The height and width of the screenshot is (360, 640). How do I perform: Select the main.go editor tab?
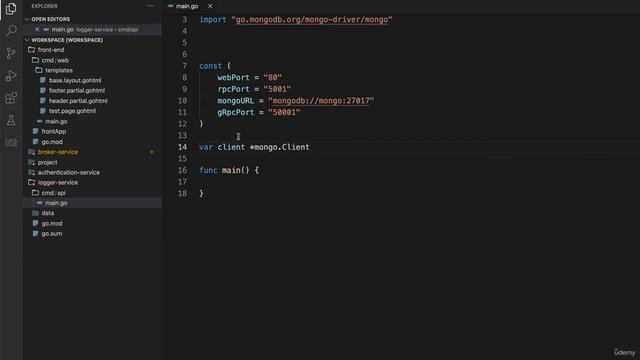(x=187, y=6)
